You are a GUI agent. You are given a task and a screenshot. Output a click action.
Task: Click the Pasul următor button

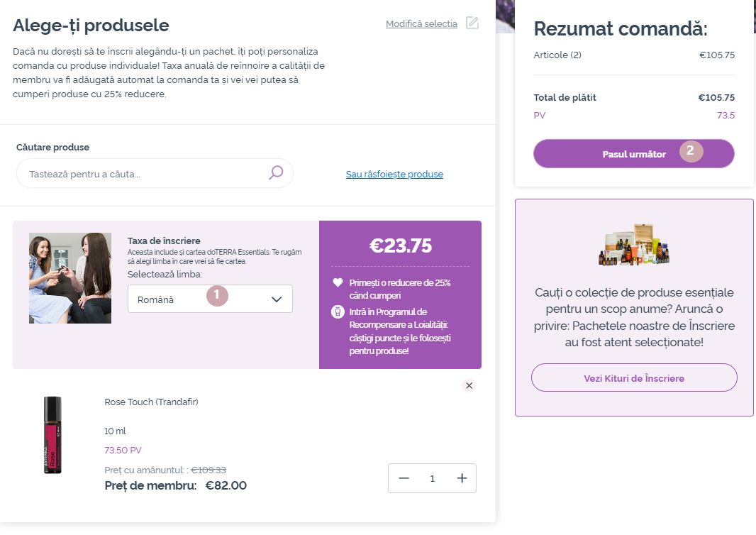click(633, 154)
